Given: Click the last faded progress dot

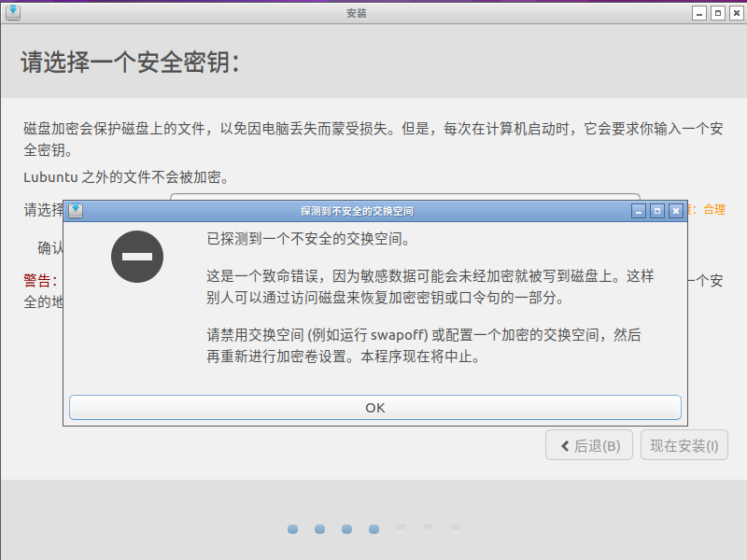Looking at the screenshot, I should (455, 529).
